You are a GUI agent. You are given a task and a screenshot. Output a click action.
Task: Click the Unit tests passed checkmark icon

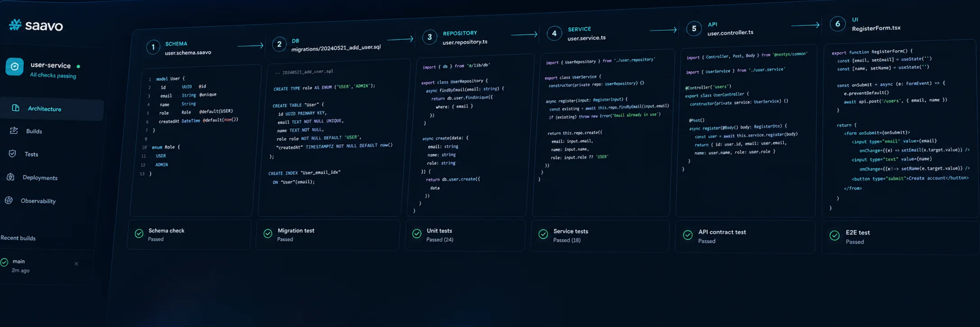417,234
